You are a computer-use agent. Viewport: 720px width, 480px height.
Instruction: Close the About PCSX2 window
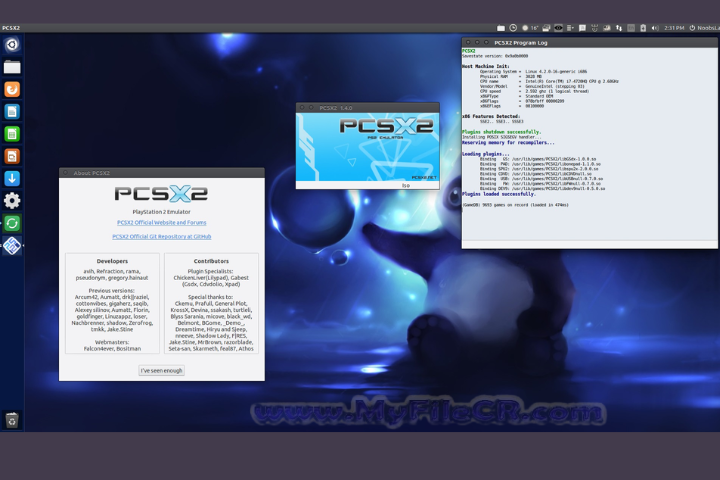point(65,173)
